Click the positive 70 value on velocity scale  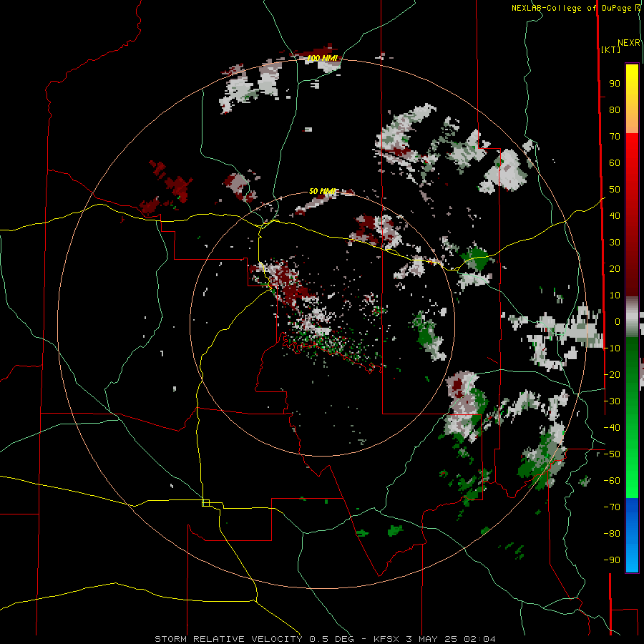[x=615, y=137]
